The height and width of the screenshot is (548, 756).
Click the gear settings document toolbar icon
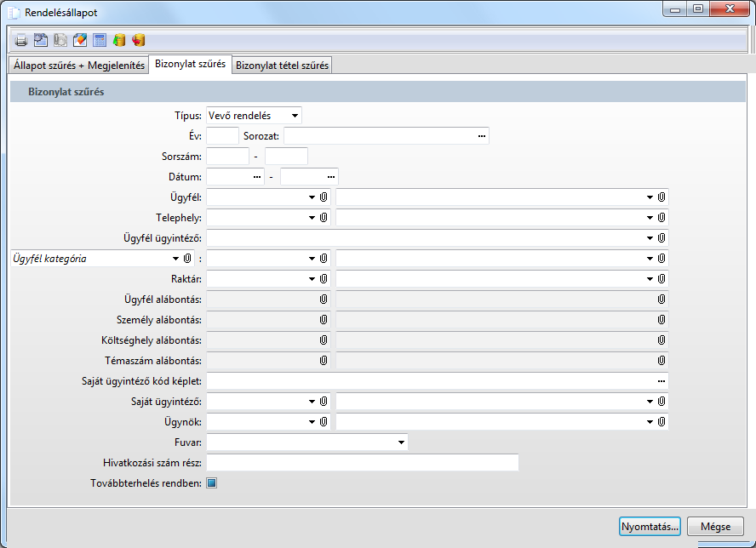41,40
